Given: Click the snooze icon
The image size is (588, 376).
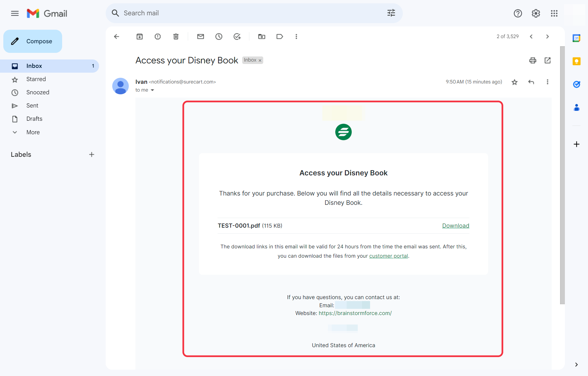Looking at the screenshot, I should (x=219, y=36).
